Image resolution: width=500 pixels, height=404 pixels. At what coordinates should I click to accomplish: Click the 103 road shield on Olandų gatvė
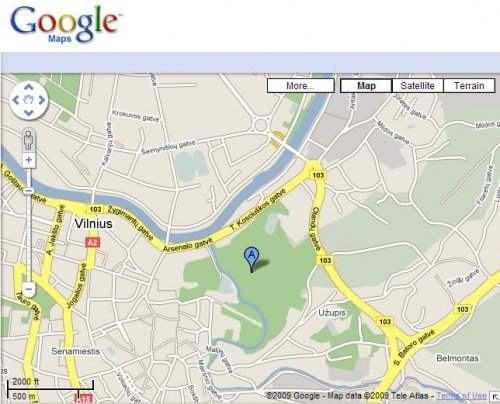(325, 260)
